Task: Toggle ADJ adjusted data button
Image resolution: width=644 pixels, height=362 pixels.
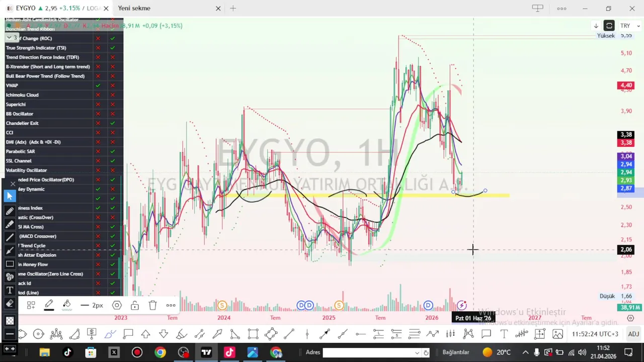Action: [x=633, y=334]
